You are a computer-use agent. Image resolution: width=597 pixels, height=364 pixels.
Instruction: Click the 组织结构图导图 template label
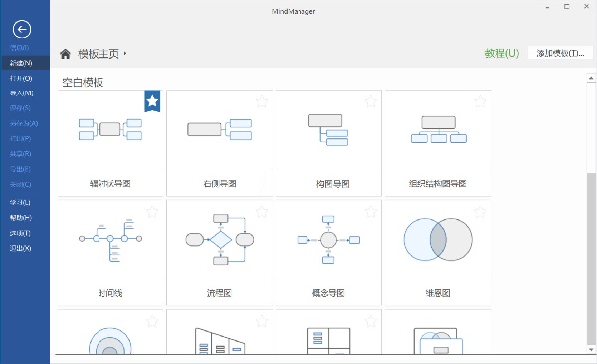438,184
